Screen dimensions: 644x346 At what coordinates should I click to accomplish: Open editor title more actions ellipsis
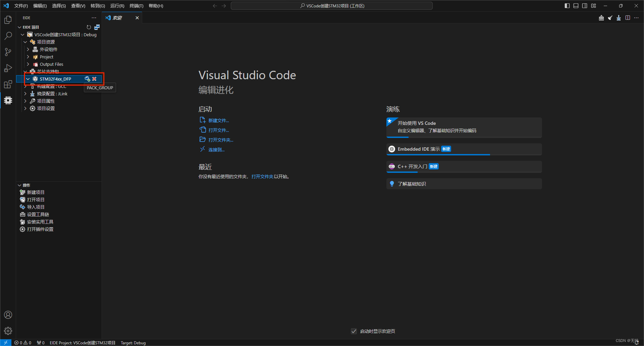[x=636, y=18]
